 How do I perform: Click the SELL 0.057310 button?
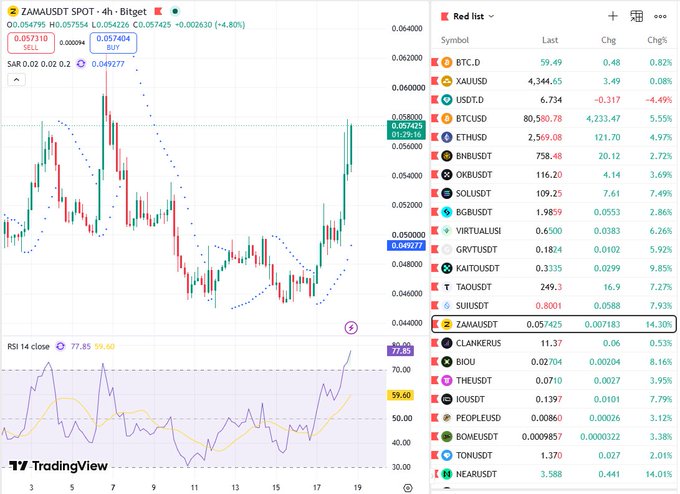tap(31, 43)
